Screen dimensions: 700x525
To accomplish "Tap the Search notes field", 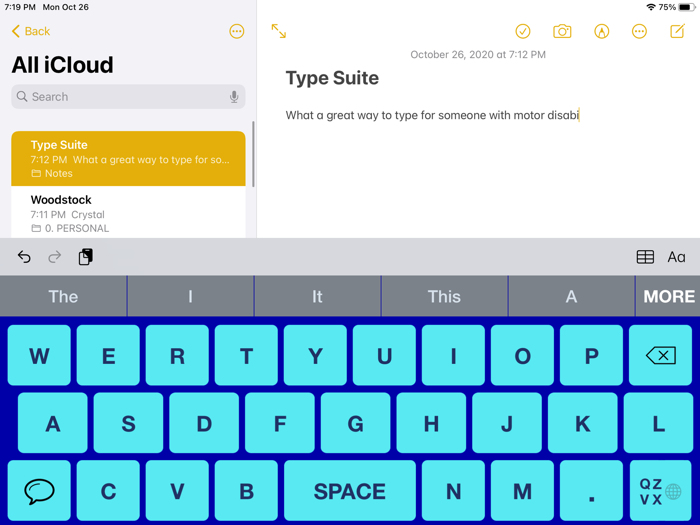I will 128,96.
